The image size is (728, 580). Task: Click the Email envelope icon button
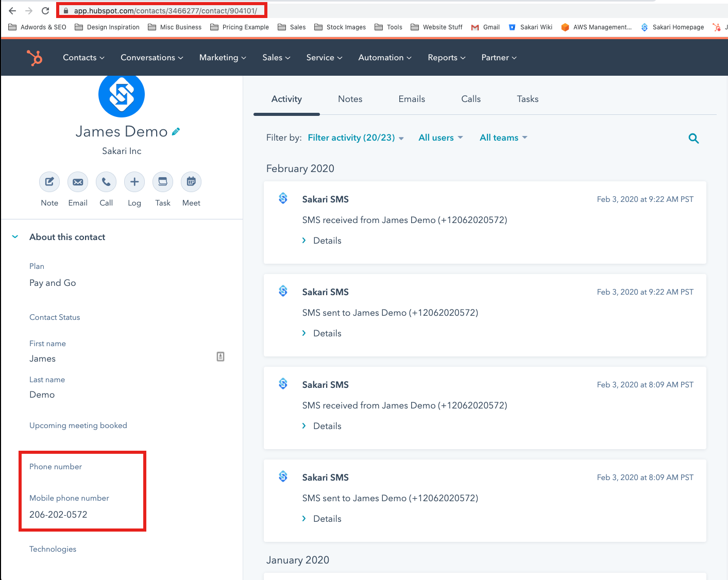pos(78,182)
